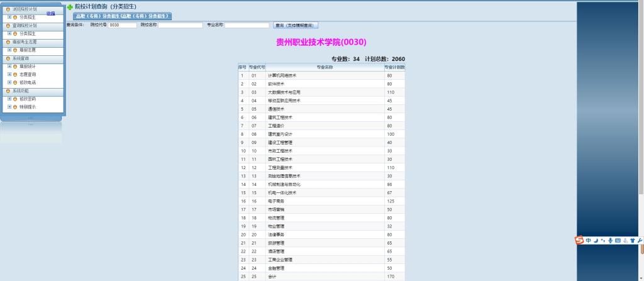Click the page vertical scrollbar thumb
Viewport: 644px width, 281px height.
pyautogui.click(x=641, y=248)
